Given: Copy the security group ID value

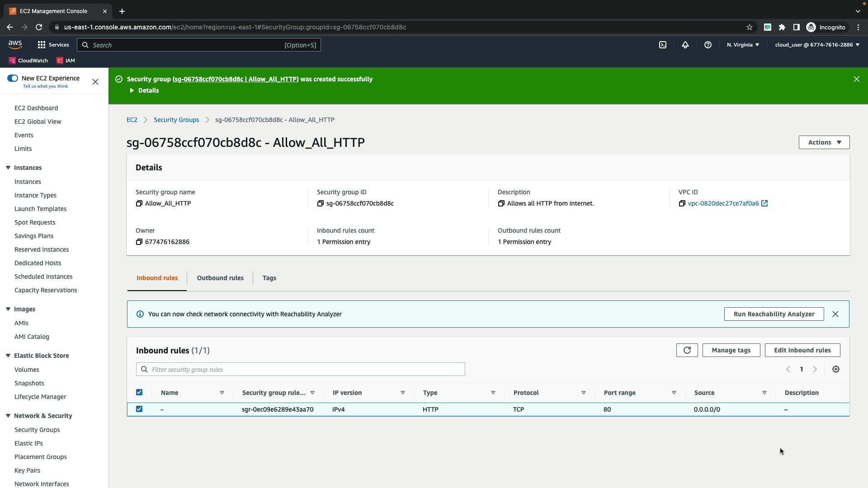Looking at the screenshot, I should point(320,203).
